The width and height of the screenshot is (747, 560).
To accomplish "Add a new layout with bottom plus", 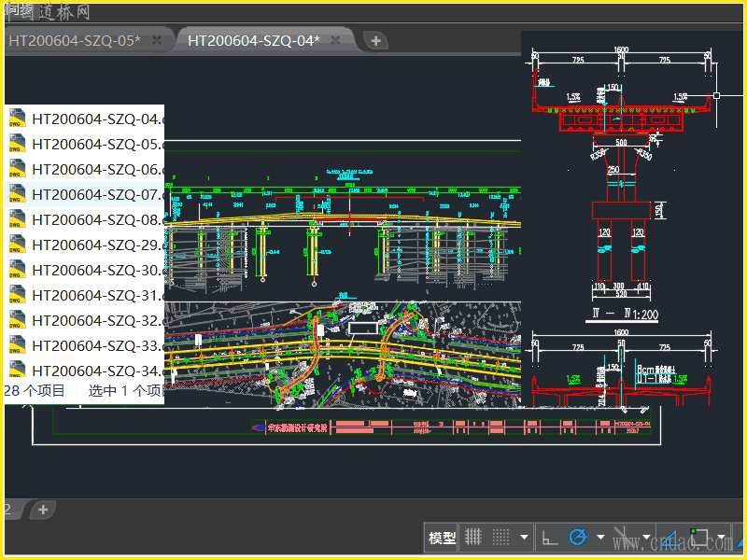I will 42,510.
